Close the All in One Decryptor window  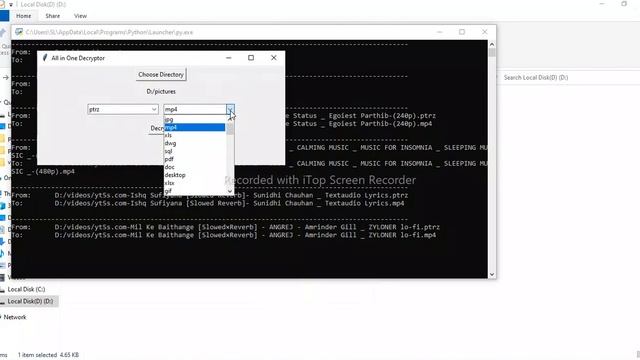point(273,58)
